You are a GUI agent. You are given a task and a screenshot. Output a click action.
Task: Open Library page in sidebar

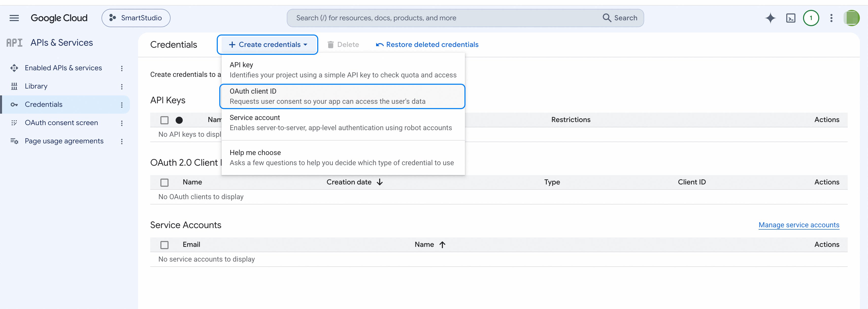coord(36,86)
